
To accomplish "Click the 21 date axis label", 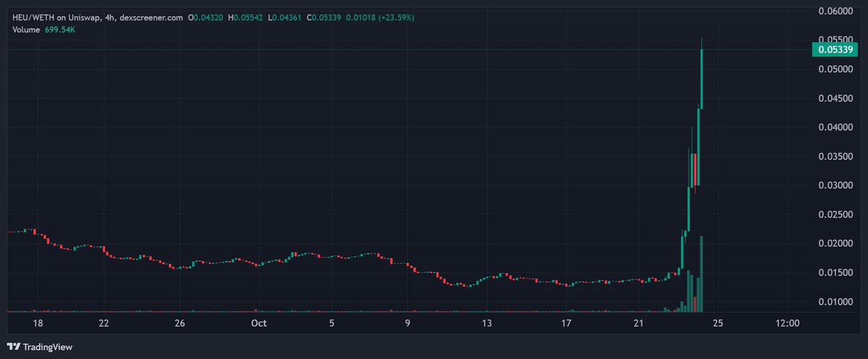I will 639,323.
